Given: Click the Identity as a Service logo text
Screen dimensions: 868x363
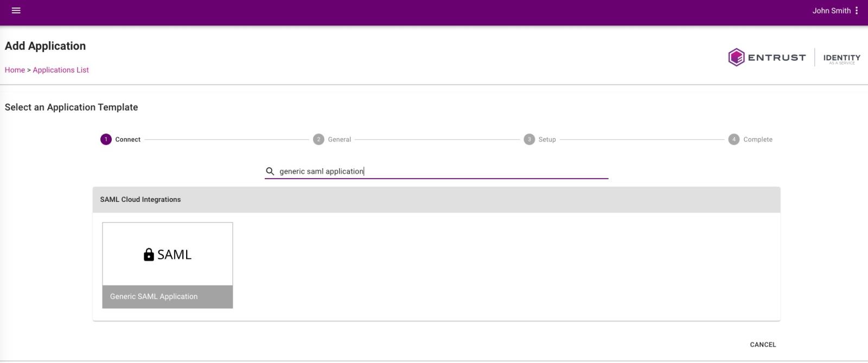Looking at the screenshot, I should coord(841,58).
